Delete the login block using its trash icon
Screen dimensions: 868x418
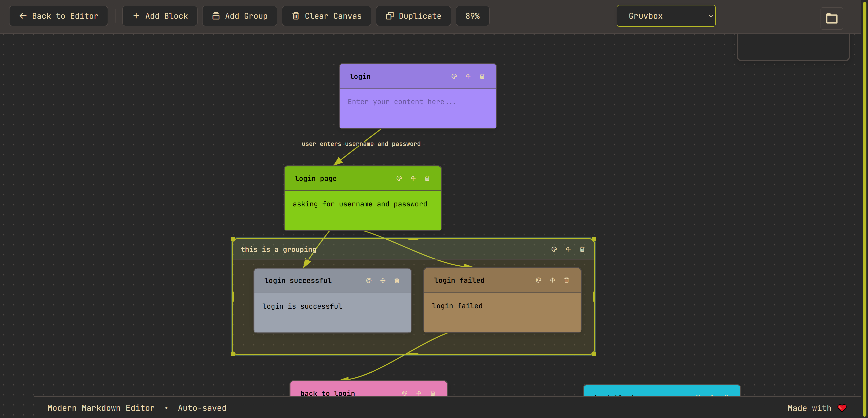pos(482,76)
